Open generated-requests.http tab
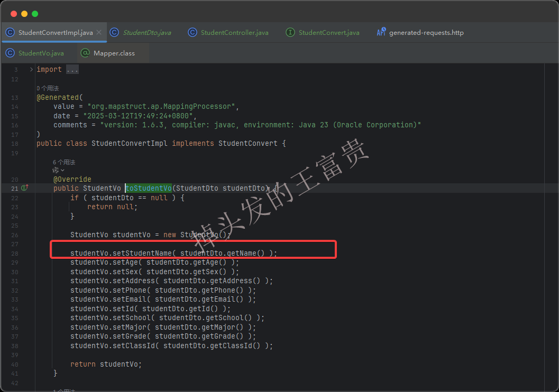The width and height of the screenshot is (559, 392). pos(426,33)
